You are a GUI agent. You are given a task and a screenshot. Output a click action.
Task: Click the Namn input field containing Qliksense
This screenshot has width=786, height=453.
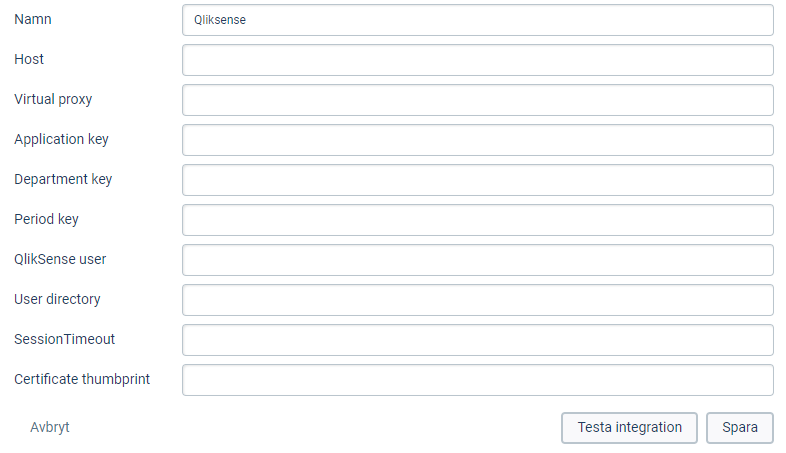click(477, 20)
